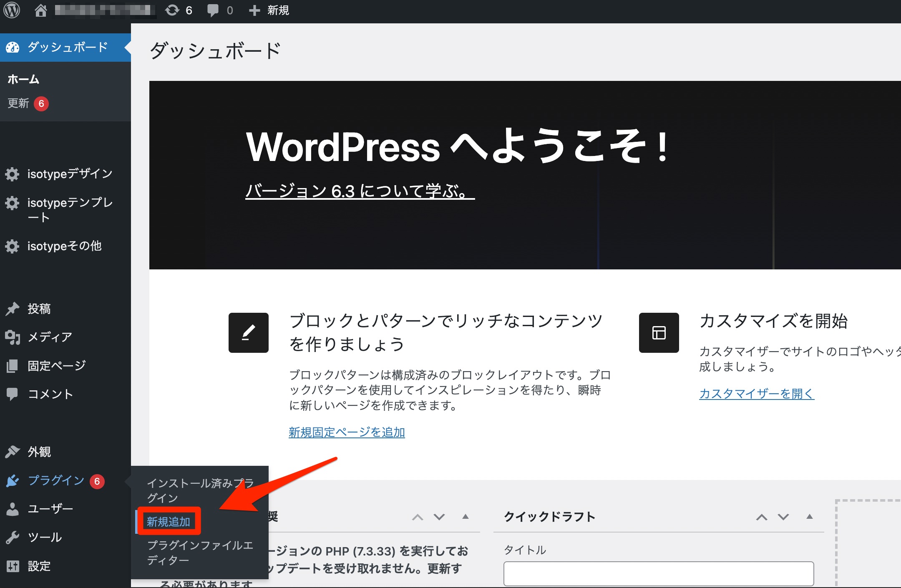
Task: Move site health widget up arrow
Action: pos(418,517)
